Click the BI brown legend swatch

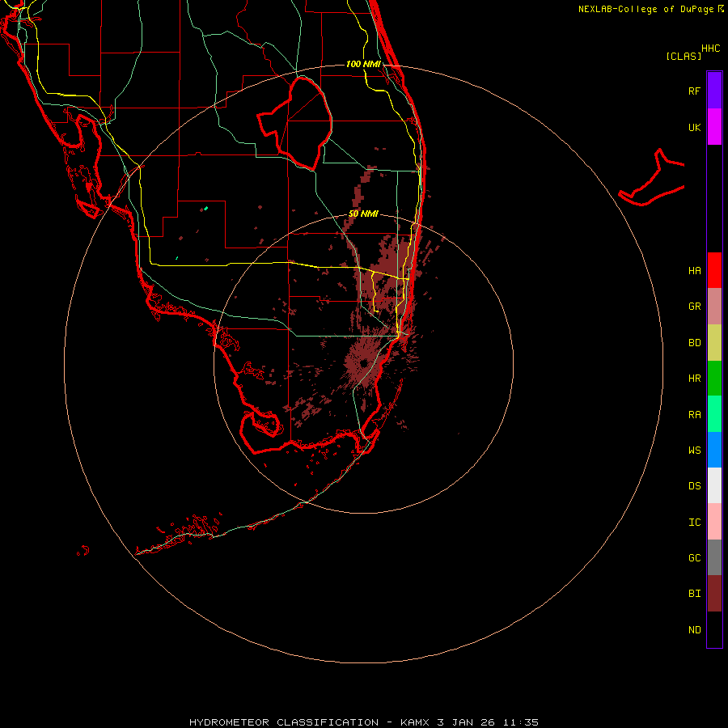coord(714,594)
